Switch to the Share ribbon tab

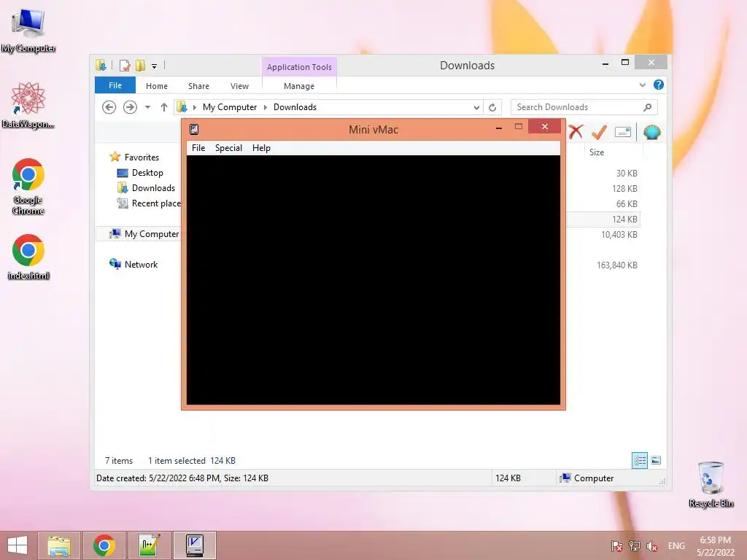[198, 86]
